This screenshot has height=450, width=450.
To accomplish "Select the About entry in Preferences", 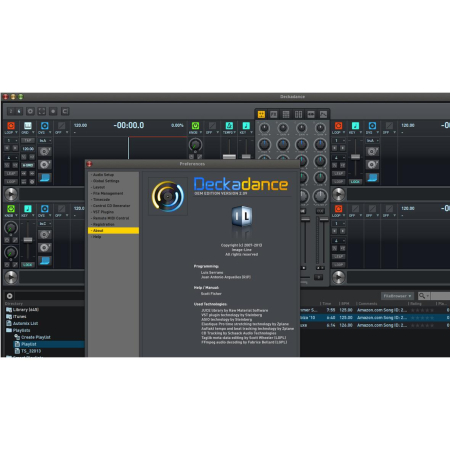I will tap(113, 231).
